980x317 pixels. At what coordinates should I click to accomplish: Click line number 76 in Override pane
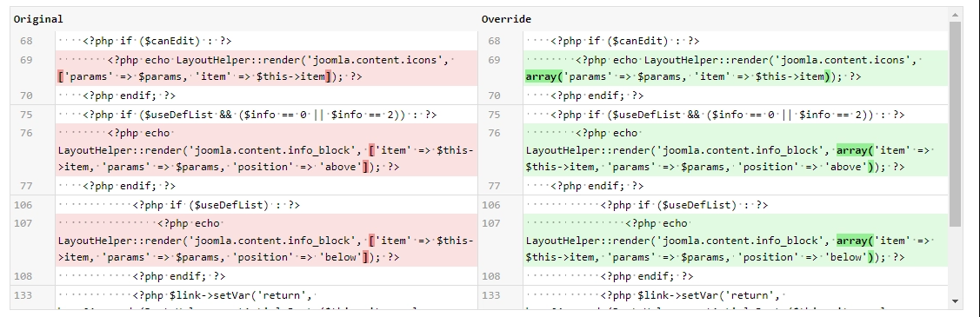[494, 133]
